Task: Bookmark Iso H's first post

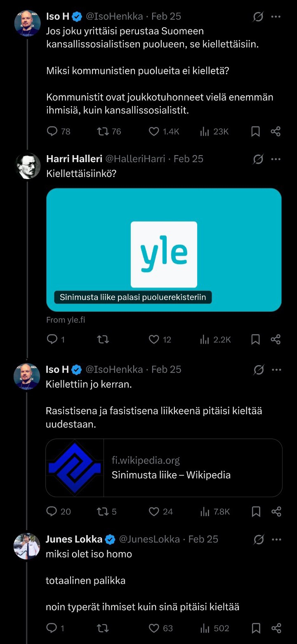Action: click(x=256, y=132)
